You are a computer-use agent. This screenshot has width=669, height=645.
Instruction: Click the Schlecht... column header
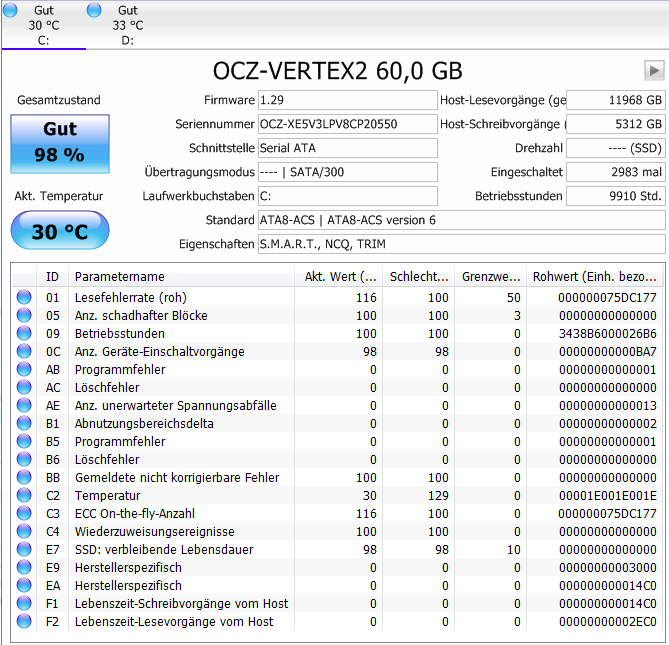419,276
